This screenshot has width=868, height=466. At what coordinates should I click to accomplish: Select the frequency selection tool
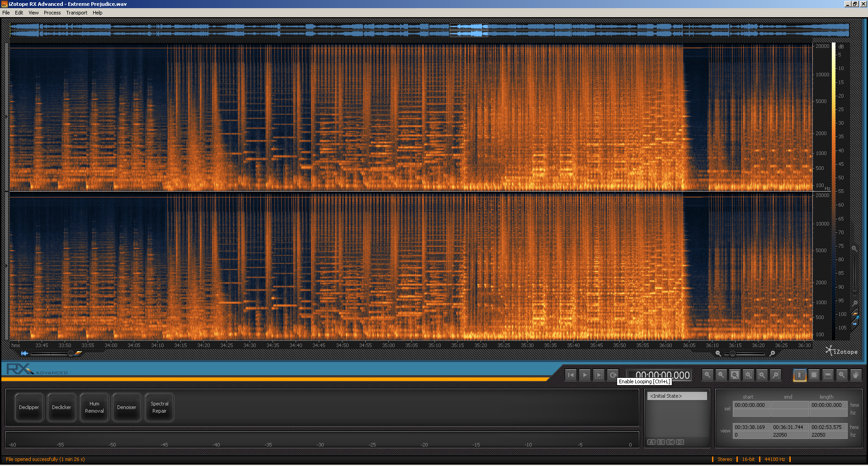point(828,375)
